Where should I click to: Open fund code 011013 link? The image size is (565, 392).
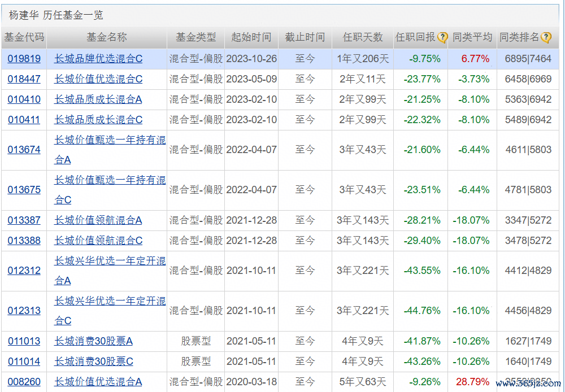[x=24, y=341]
